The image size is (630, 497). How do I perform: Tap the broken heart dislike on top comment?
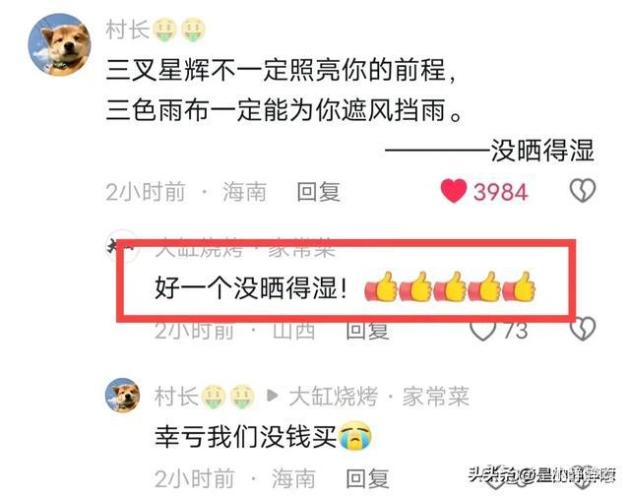(583, 190)
